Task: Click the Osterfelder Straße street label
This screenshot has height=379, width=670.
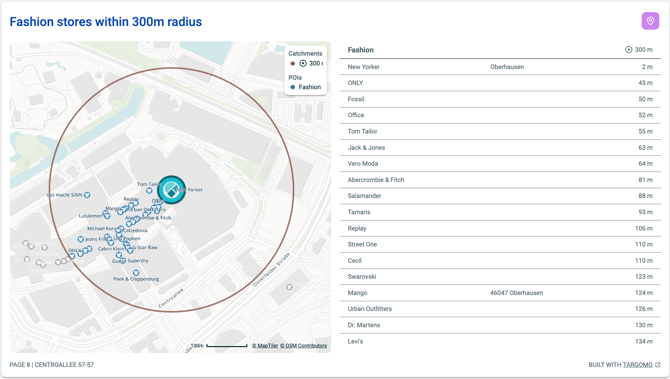Action: (271, 270)
